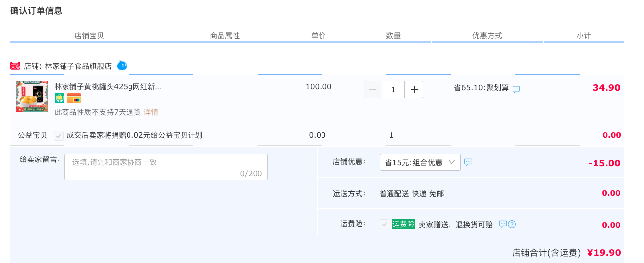Screen dimensions: 644x263
Task: Open the blue Wangwang chat icon next to store name
Action: (x=122, y=65)
